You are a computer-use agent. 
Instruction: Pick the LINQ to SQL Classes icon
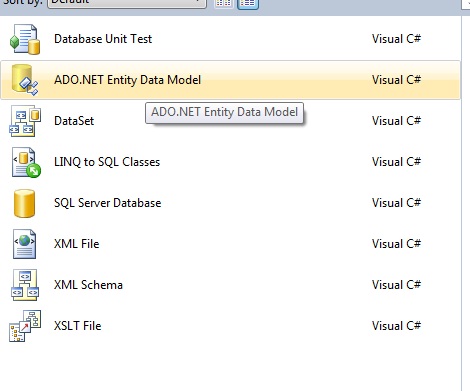(26, 162)
